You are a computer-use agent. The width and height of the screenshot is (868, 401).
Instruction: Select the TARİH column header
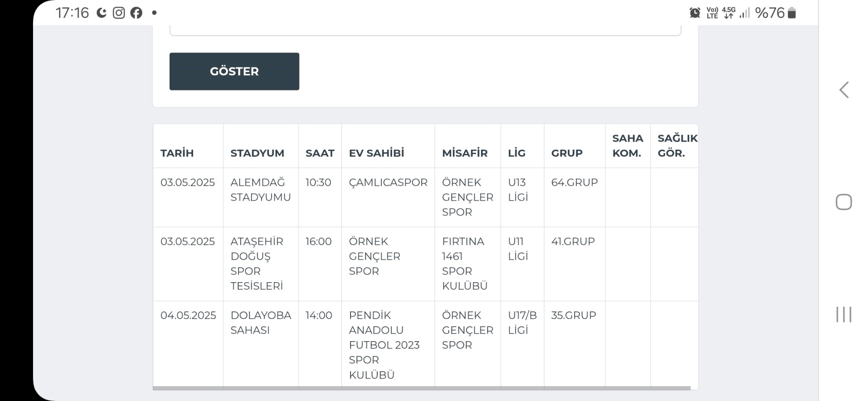pyautogui.click(x=177, y=153)
